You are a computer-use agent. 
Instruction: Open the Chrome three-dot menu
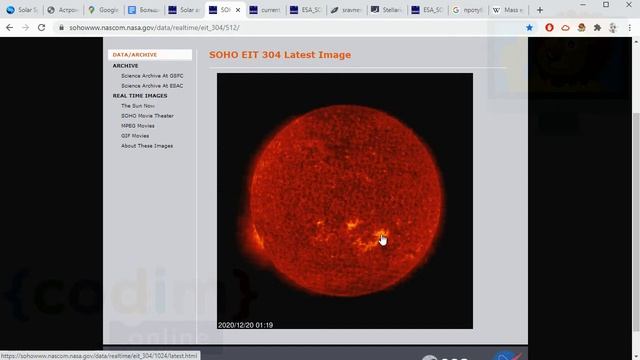click(x=629, y=27)
